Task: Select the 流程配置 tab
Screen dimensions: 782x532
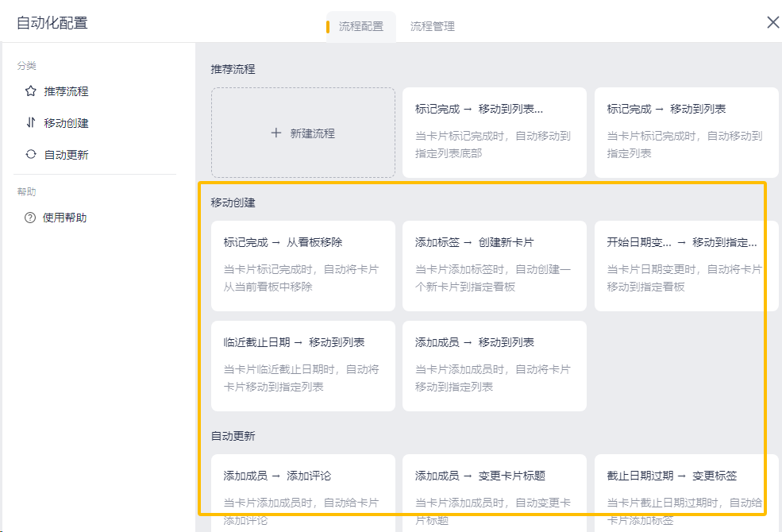Action: pos(361,26)
